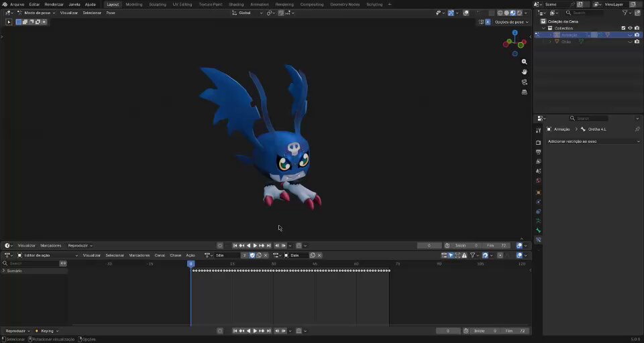This screenshot has height=343, width=644.
Task: Toggle X-axis mirror in pose options
Action: click(488, 22)
